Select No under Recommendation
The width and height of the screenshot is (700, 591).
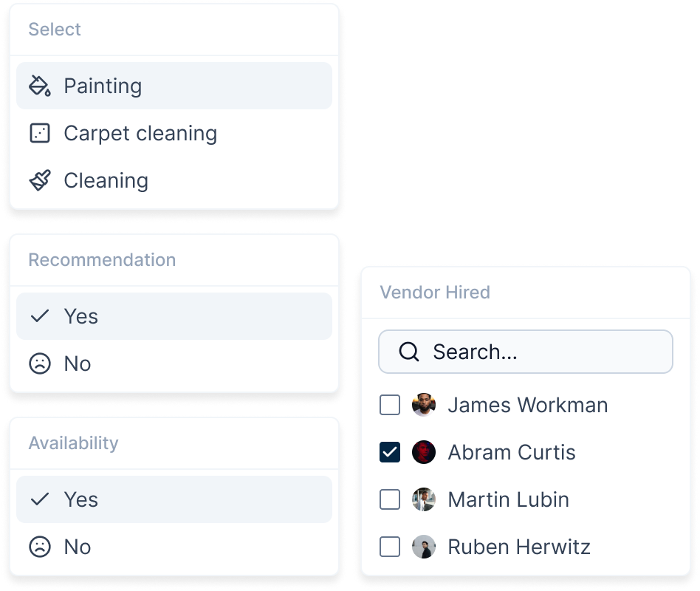coord(78,363)
